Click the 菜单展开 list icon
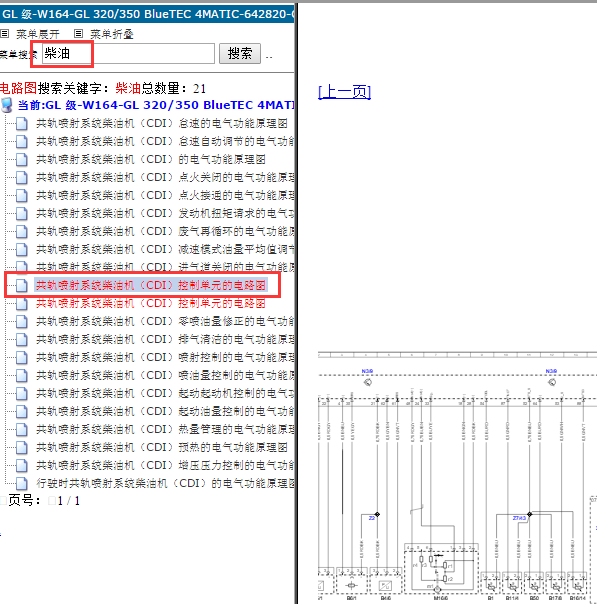 point(5,34)
